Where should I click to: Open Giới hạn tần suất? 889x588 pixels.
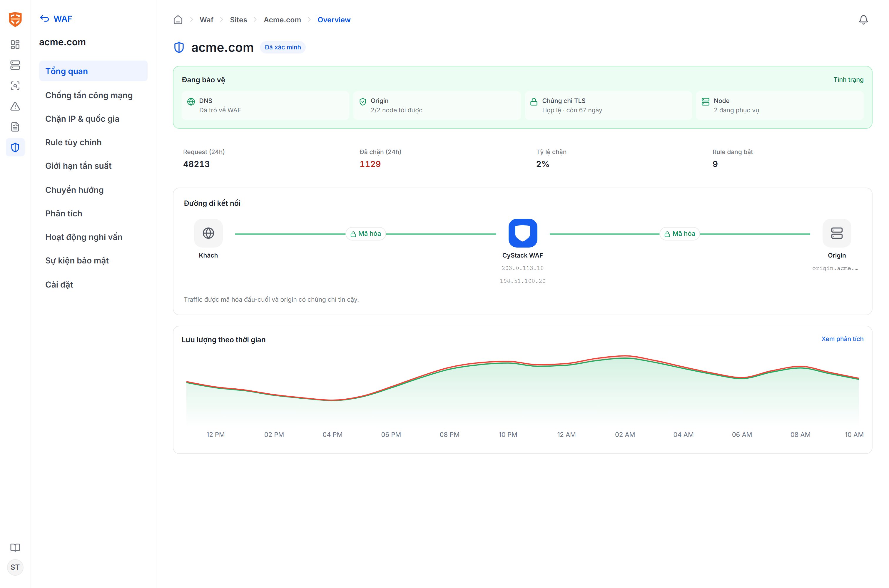[93, 166]
